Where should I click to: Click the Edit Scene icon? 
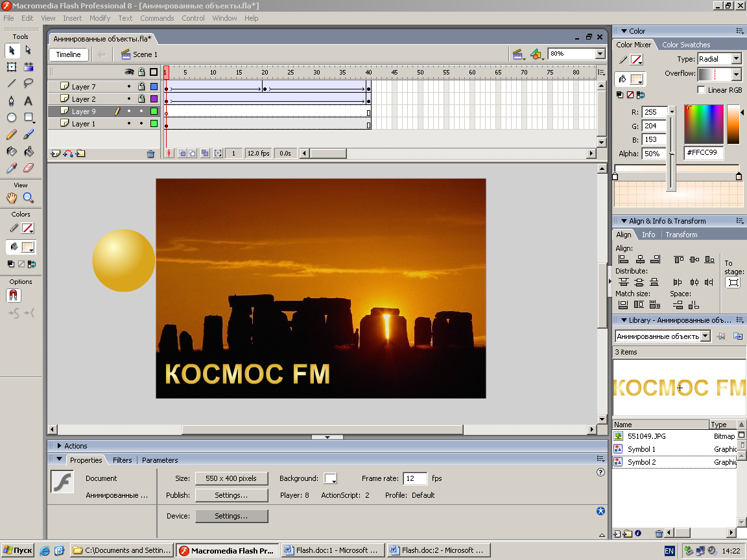[518, 54]
